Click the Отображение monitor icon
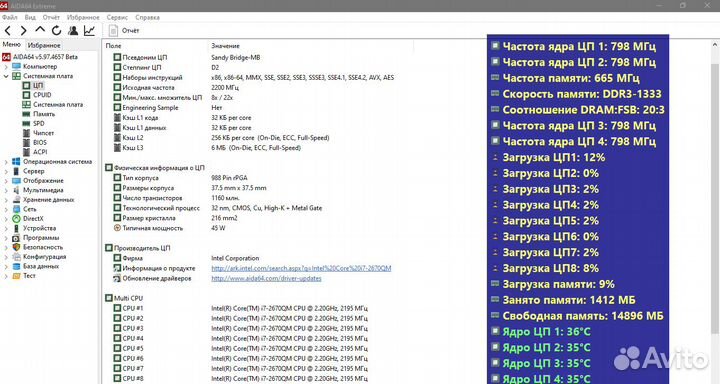Image resolution: width=720 pixels, height=384 pixels. click(x=16, y=181)
